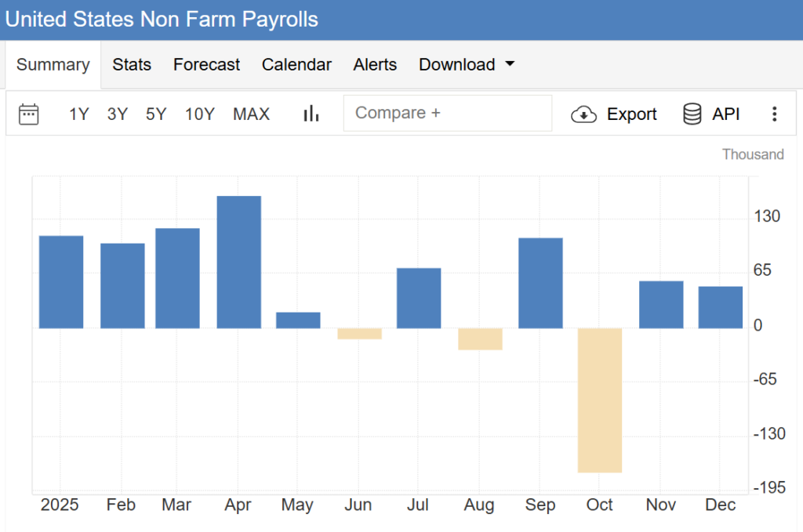Click the API database icon
This screenshot has width=803, height=532.
click(x=692, y=114)
